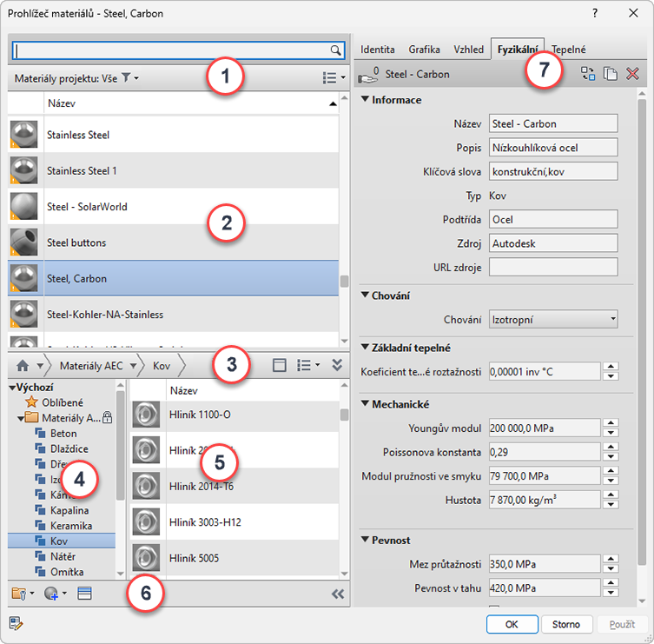Image resolution: width=654 pixels, height=644 pixels.
Task: Toggle library panel layout icon
Action: coord(279,366)
